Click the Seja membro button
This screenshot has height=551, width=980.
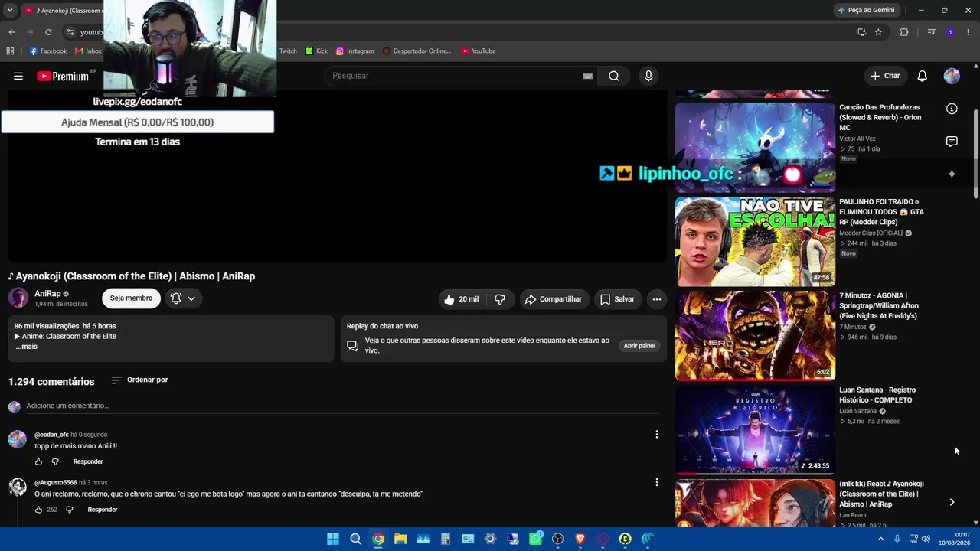tap(131, 298)
